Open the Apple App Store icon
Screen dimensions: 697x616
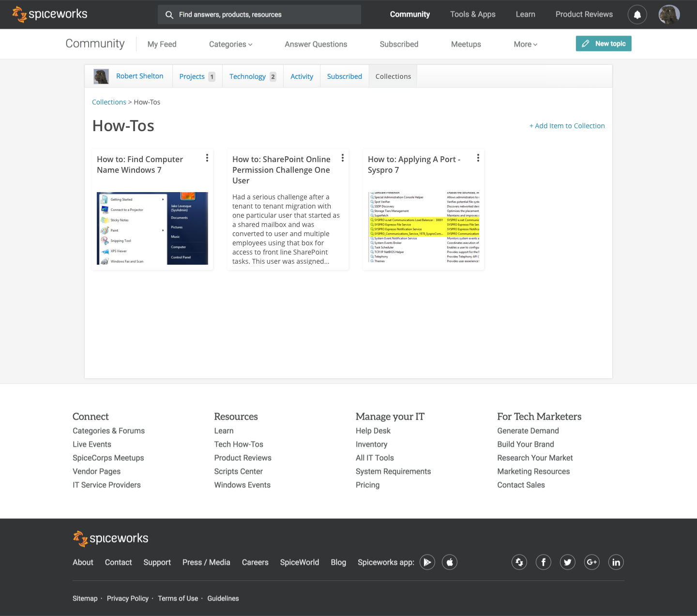(x=450, y=562)
